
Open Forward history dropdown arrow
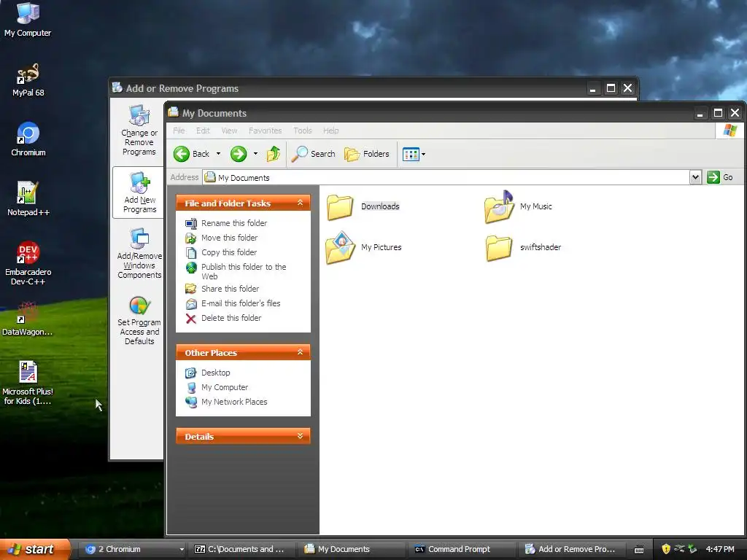[255, 154]
